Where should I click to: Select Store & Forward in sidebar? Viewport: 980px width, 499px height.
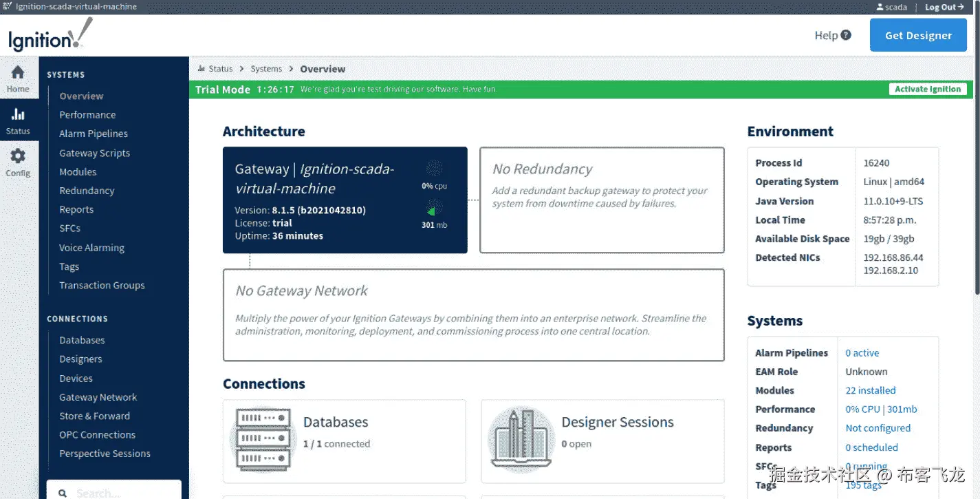coord(94,416)
